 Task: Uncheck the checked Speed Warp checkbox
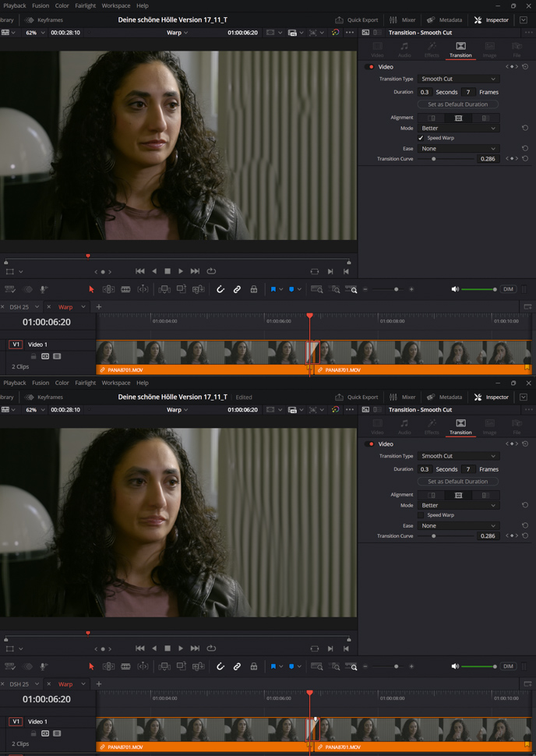pyautogui.click(x=421, y=138)
